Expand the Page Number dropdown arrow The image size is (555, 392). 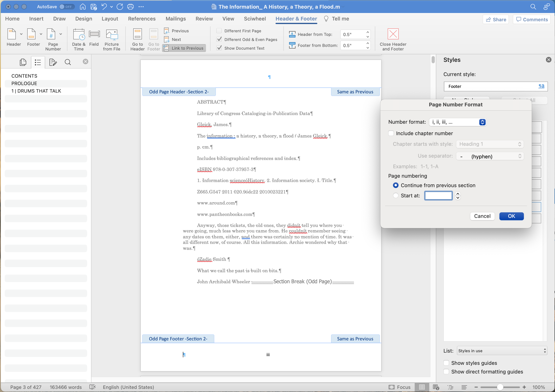(x=61, y=34)
